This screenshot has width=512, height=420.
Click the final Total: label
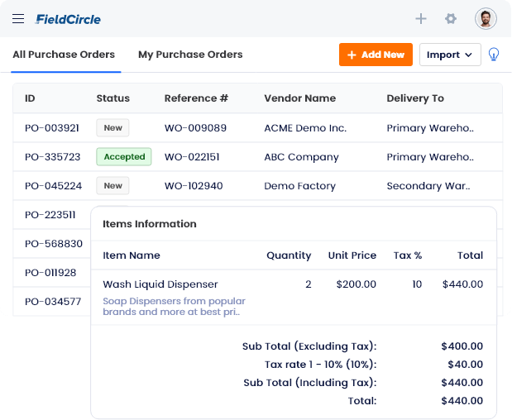point(362,401)
